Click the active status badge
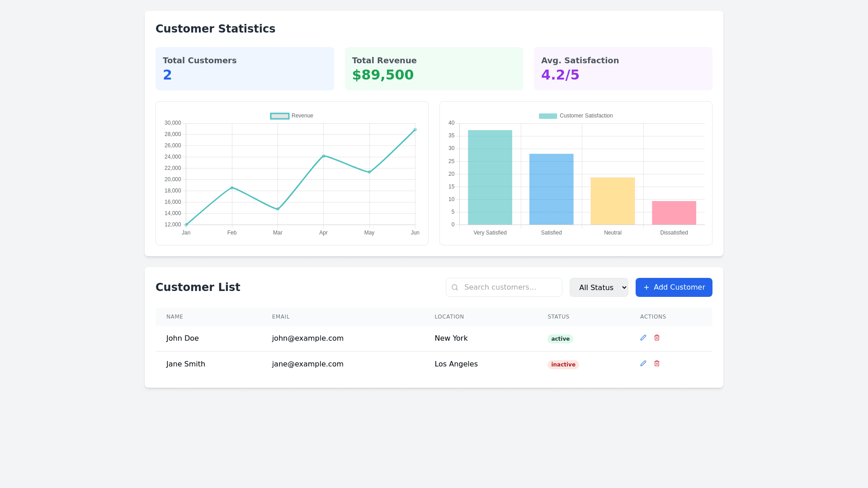 click(560, 339)
